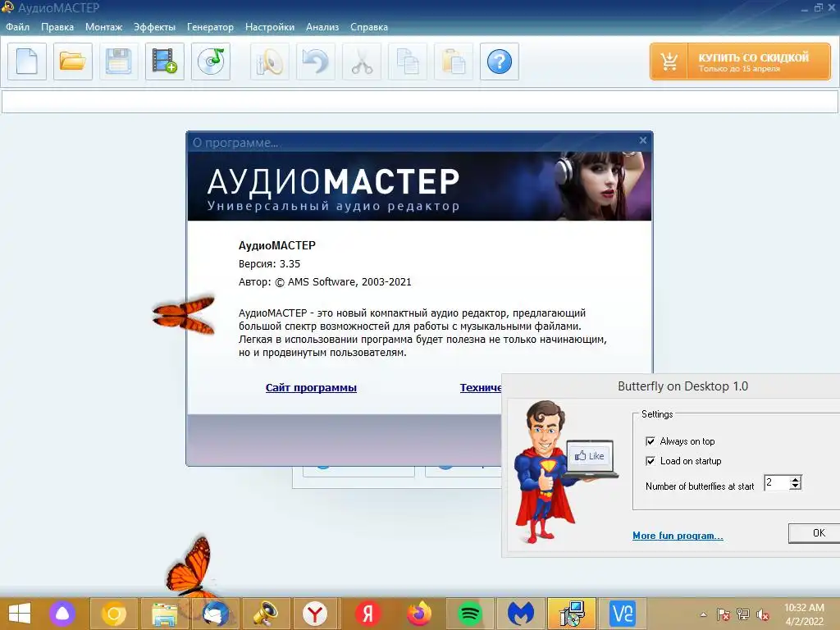Viewport: 840px width, 630px height.
Task: Click the Like button on the laptop image
Action: 589,456
